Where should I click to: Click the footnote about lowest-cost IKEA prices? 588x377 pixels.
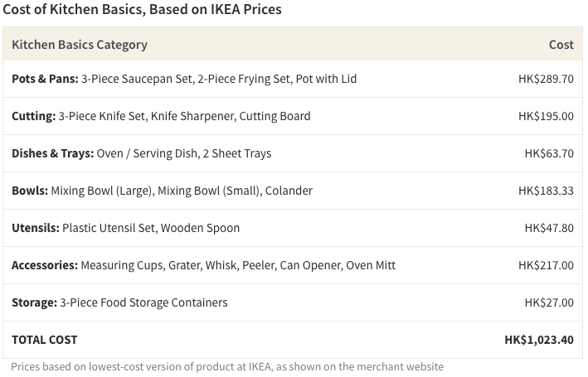tap(227, 366)
